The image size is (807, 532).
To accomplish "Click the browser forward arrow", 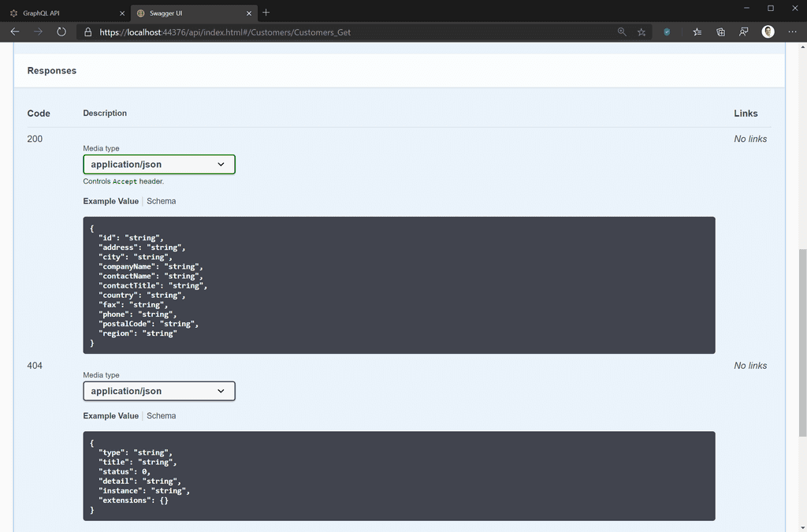I will click(x=36, y=32).
